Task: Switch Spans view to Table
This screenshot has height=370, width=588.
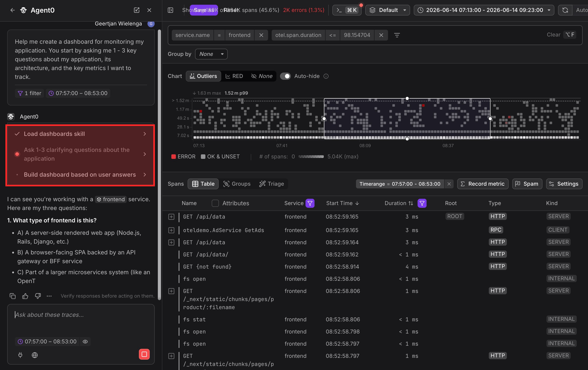Action: (x=203, y=184)
